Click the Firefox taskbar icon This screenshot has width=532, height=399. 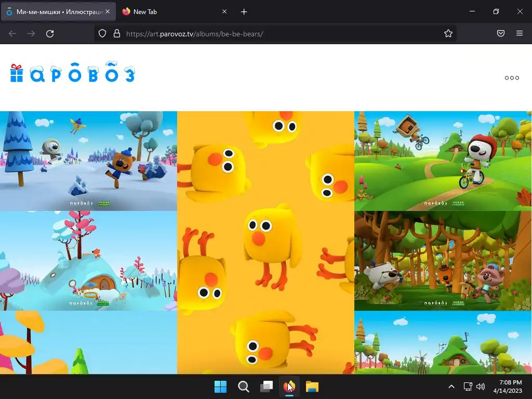(289, 387)
